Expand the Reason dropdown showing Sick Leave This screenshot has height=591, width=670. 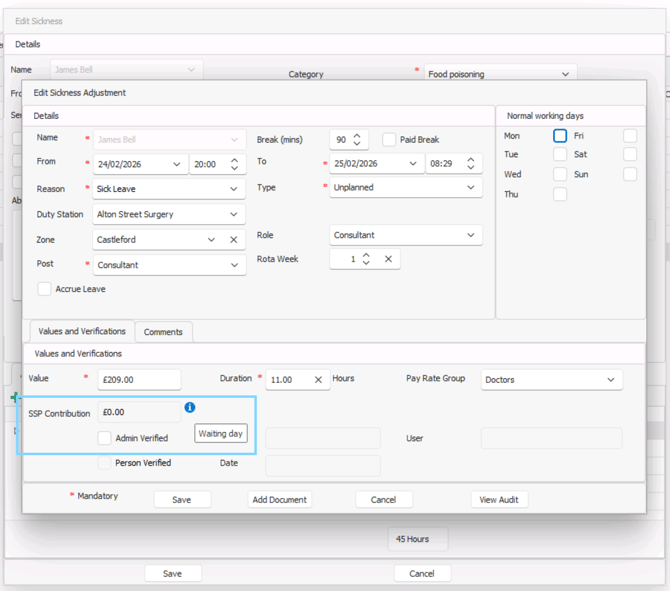pyautogui.click(x=234, y=189)
